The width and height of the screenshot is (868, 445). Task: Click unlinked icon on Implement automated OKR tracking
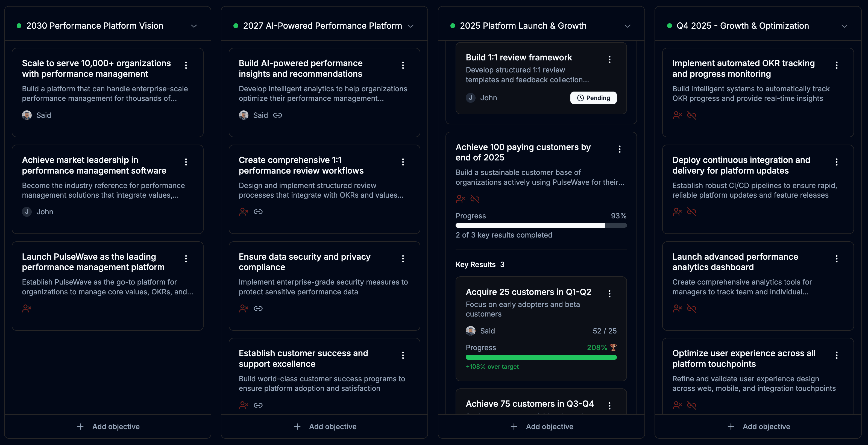pos(691,115)
